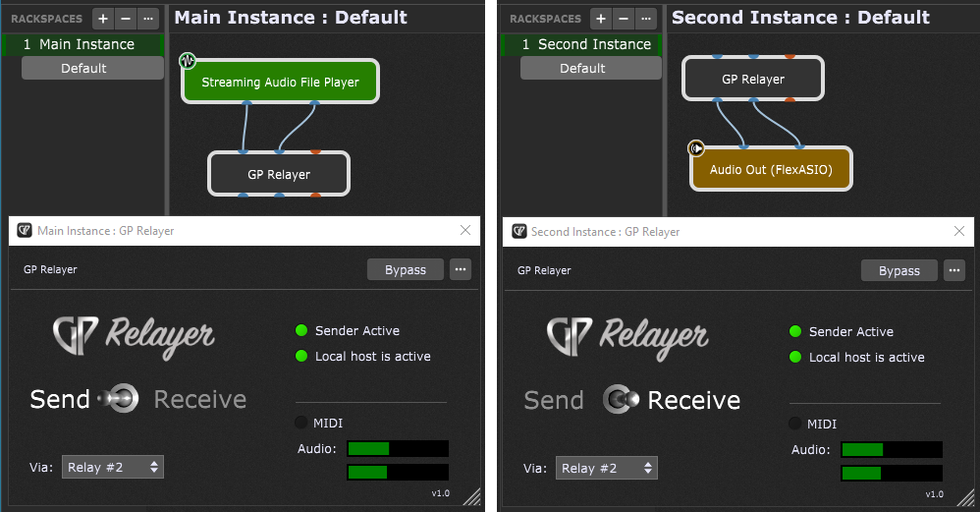This screenshot has height=512, width=980.
Task: Select the '1 Main Instance' rackspace
Action: [83, 44]
